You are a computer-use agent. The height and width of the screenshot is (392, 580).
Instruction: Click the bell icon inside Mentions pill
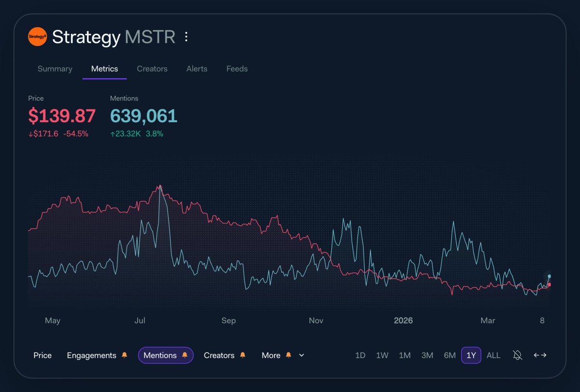click(x=184, y=355)
